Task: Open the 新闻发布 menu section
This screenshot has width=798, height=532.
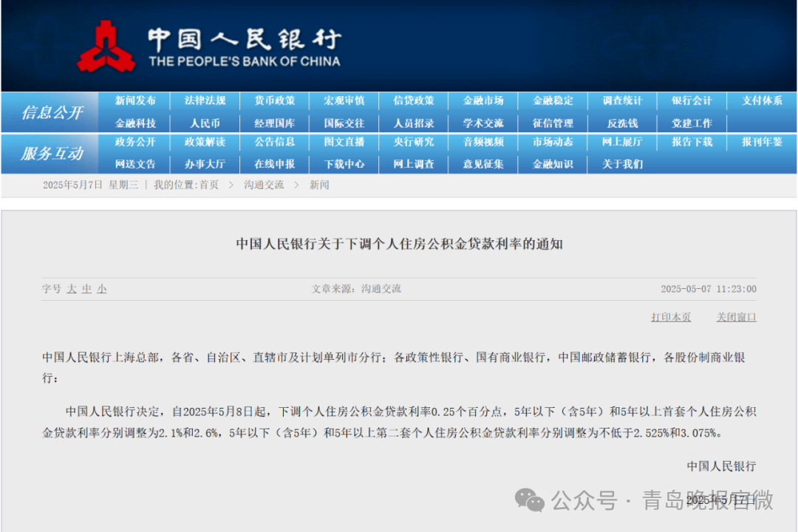Action: pyautogui.click(x=135, y=100)
